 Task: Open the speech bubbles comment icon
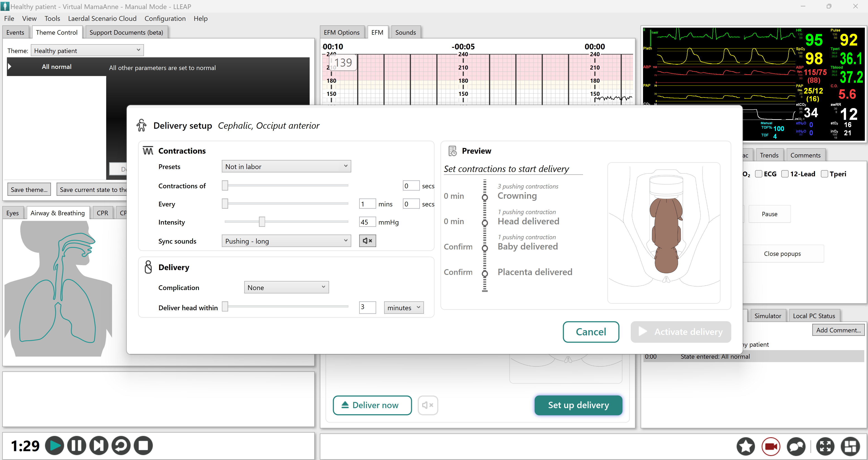(x=796, y=446)
